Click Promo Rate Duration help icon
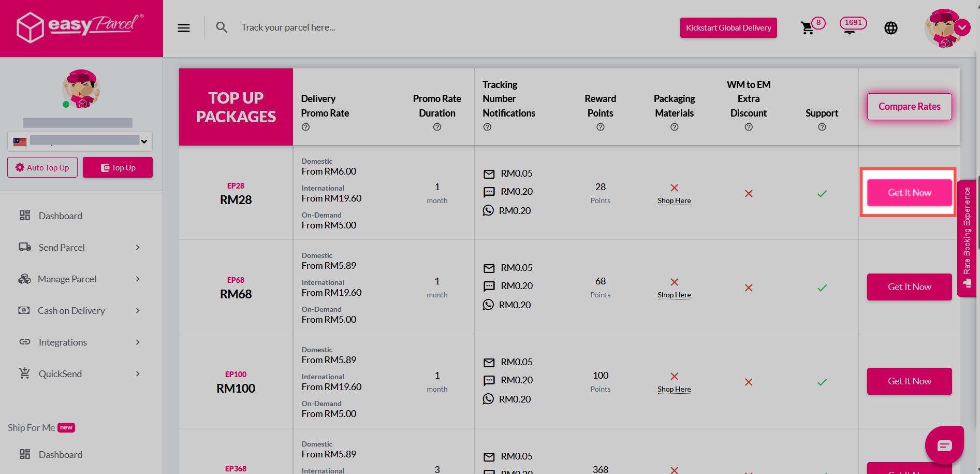 tap(437, 127)
